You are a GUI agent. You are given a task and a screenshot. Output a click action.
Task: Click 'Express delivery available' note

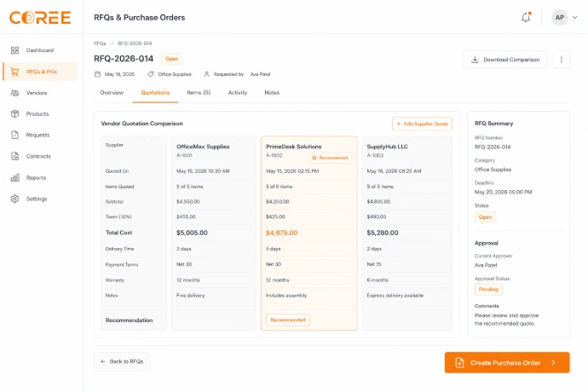point(395,296)
